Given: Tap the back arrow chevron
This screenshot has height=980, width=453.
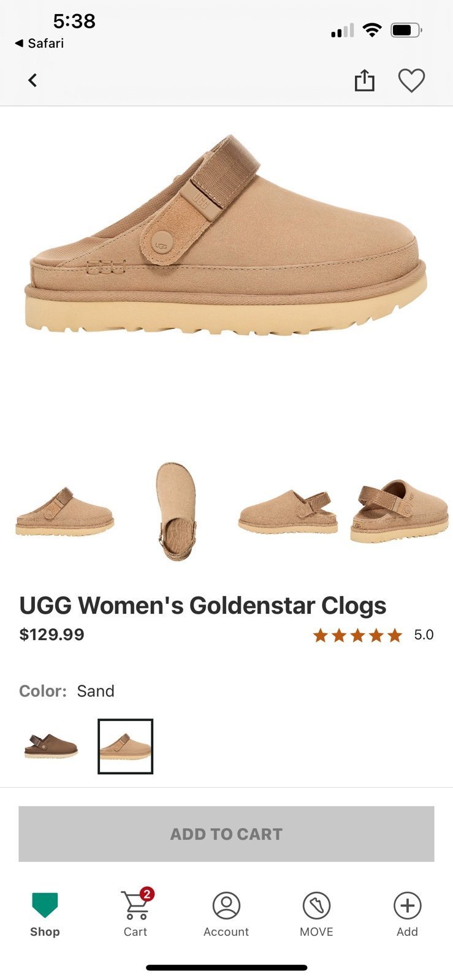Looking at the screenshot, I should [32, 80].
